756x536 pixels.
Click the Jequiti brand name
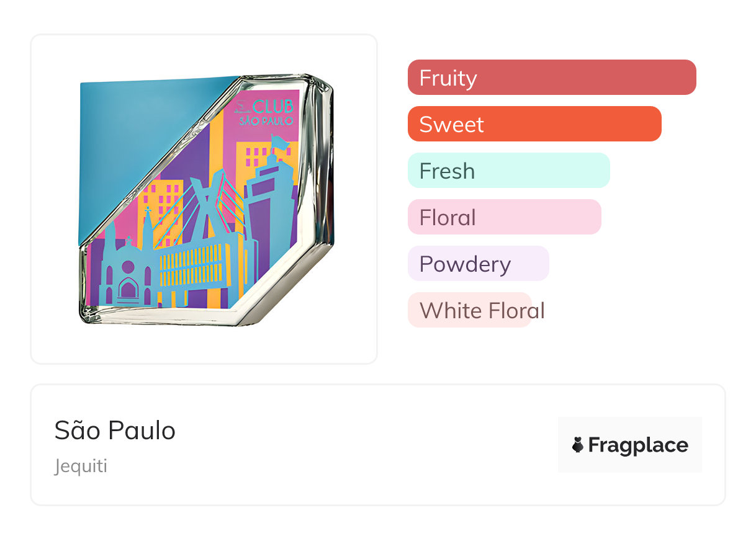(81, 466)
